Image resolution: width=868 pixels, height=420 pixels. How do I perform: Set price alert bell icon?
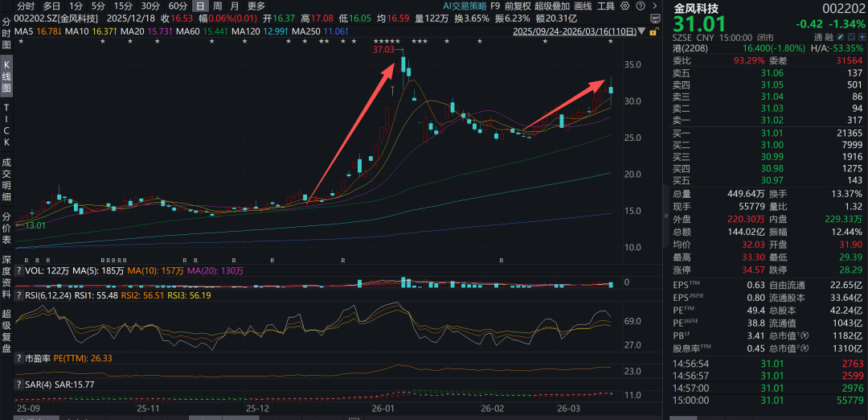pos(852,38)
